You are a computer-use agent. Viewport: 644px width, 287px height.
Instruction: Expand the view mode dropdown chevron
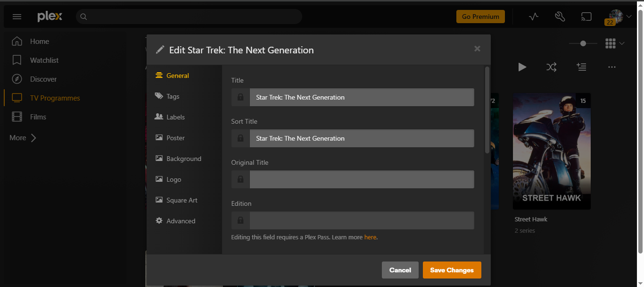(x=622, y=43)
